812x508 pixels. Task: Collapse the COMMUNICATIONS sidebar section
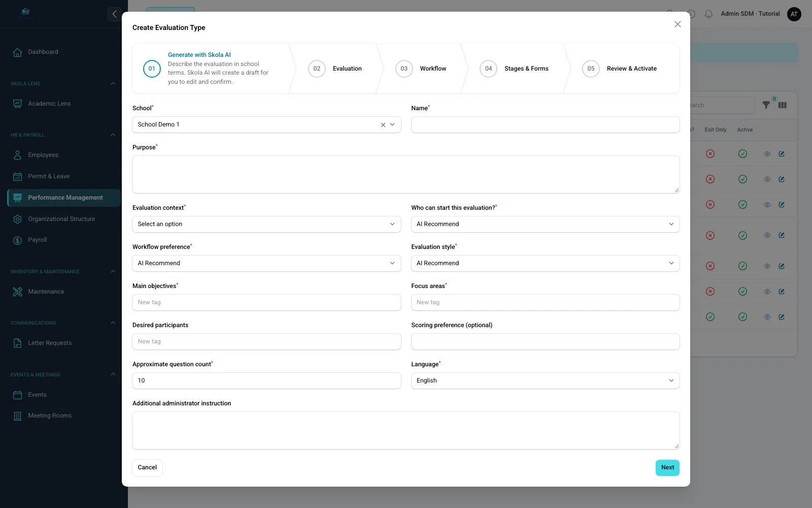point(113,323)
